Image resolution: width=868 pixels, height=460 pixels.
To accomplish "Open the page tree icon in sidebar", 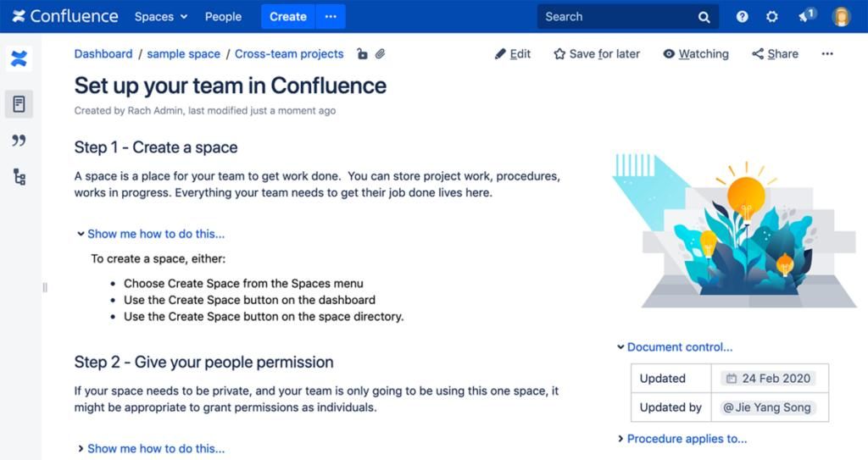I will pyautogui.click(x=19, y=177).
